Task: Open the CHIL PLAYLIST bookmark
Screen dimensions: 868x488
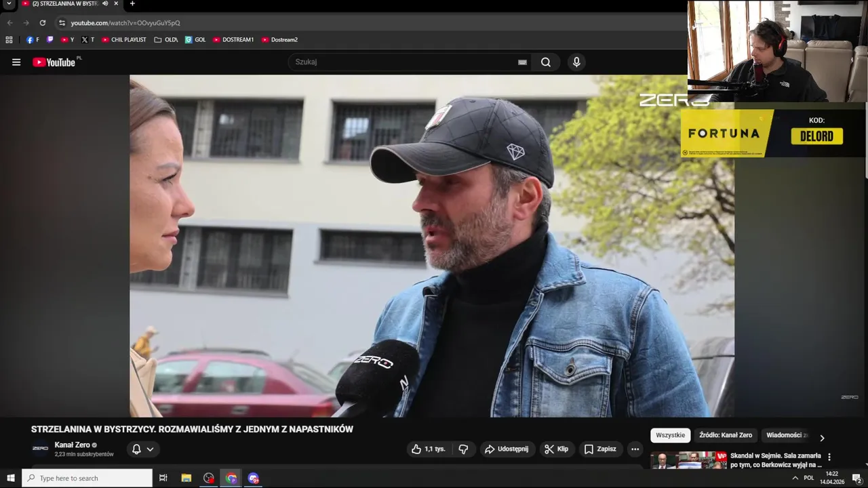Action: click(123, 40)
